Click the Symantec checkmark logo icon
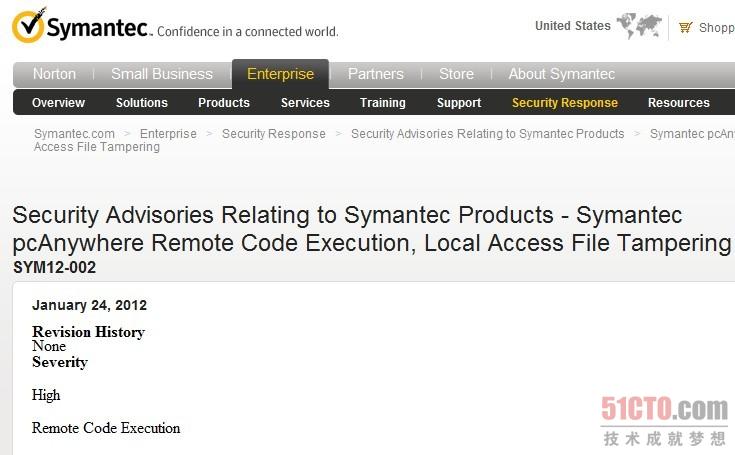 click(x=29, y=26)
